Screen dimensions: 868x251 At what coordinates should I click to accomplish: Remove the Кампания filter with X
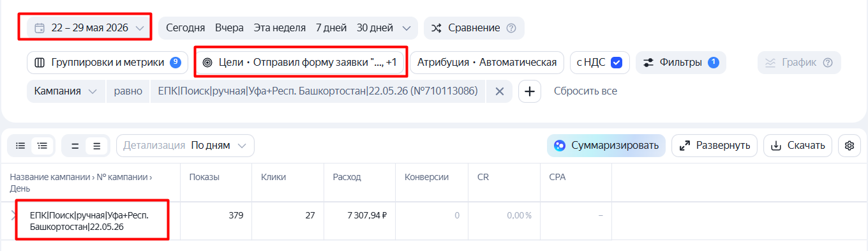(499, 91)
